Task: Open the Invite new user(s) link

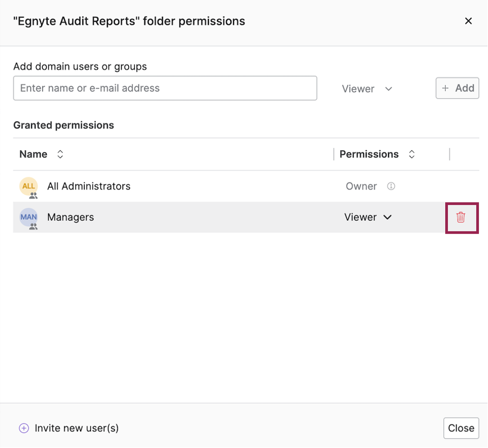Action: click(76, 428)
